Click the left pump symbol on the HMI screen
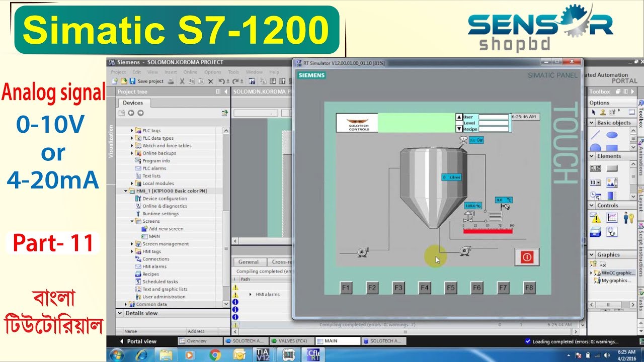 [363, 253]
